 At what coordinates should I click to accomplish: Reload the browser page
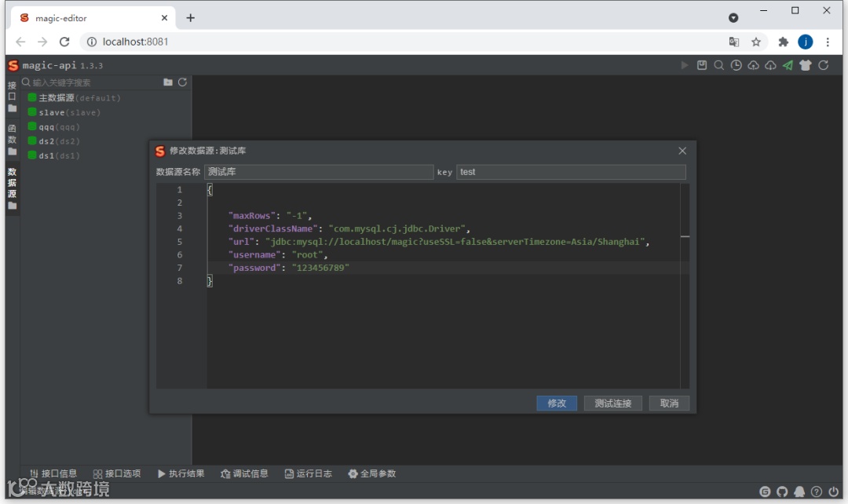point(64,42)
